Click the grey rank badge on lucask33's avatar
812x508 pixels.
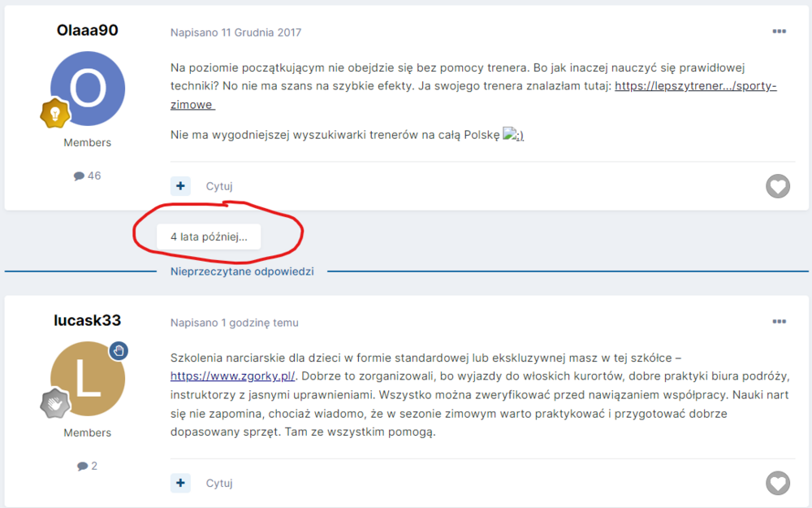click(54, 403)
